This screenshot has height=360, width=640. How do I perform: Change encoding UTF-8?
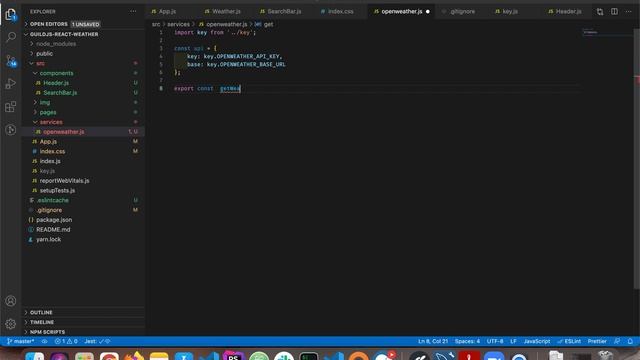pyautogui.click(x=495, y=341)
